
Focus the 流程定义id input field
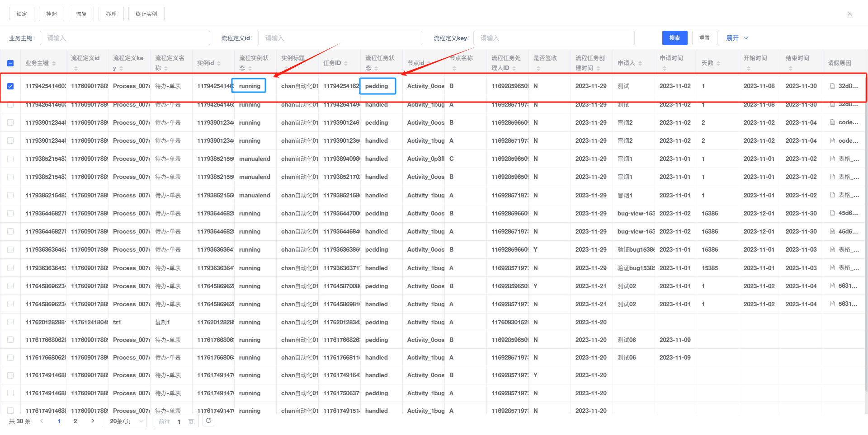(340, 38)
